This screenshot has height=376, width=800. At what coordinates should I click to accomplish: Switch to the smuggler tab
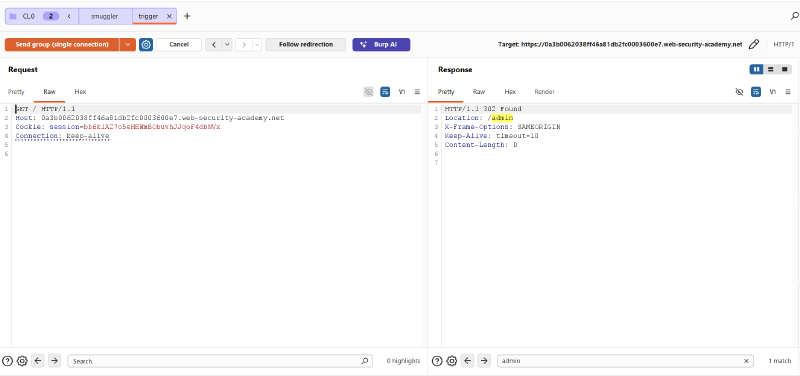point(105,16)
